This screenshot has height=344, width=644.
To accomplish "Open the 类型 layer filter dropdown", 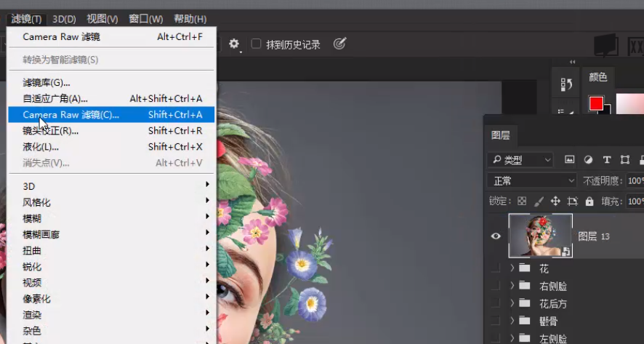I will pyautogui.click(x=520, y=160).
